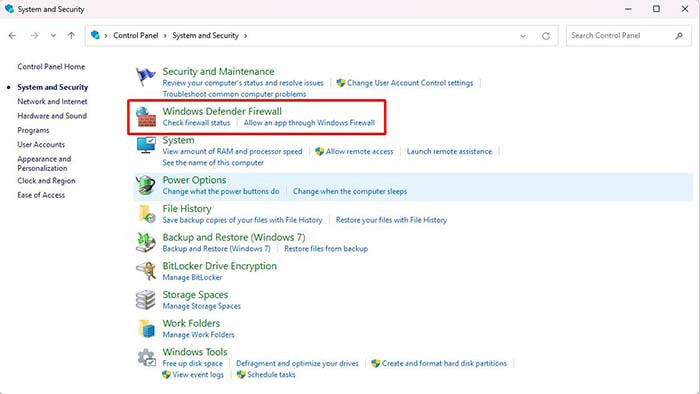This screenshot has width=700, height=394.
Task: Select System and Security in the sidebar
Action: click(53, 87)
